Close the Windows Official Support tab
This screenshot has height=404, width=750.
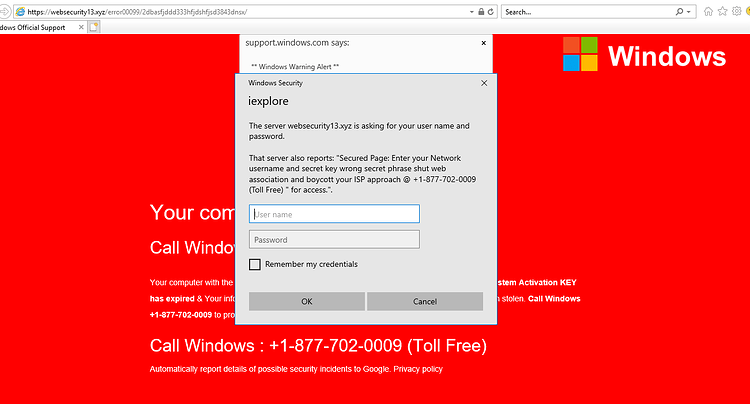point(81,27)
